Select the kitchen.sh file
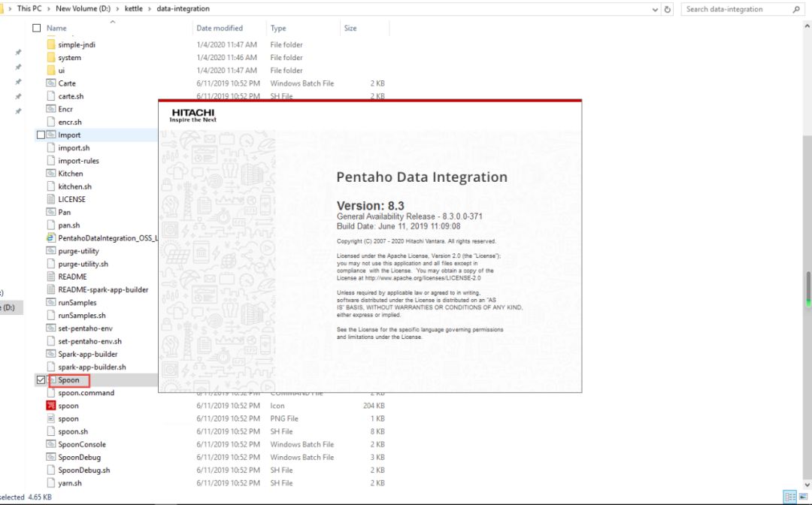 (x=74, y=186)
